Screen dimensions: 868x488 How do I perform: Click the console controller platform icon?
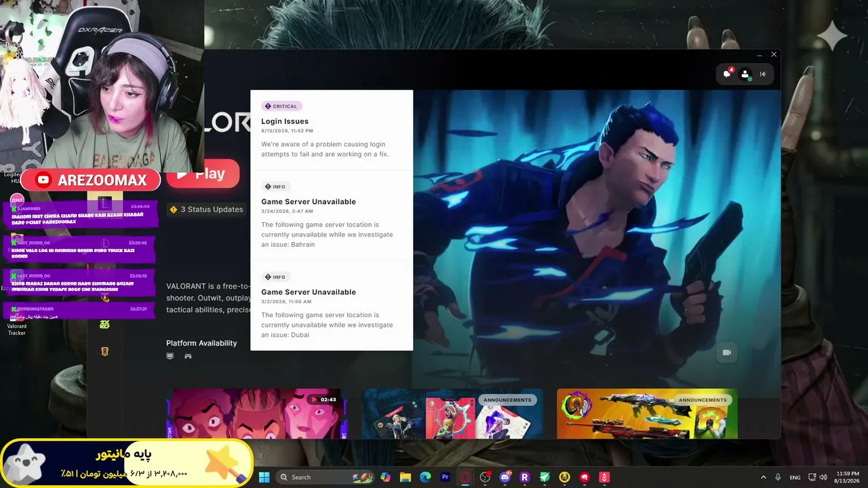(188, 356)
